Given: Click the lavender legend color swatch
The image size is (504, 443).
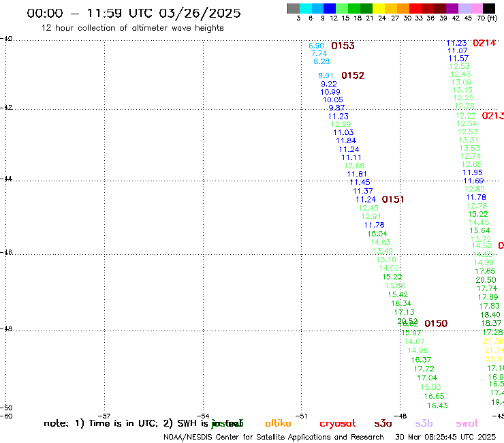Looking at the screenshot, I should tap(464, 8).
